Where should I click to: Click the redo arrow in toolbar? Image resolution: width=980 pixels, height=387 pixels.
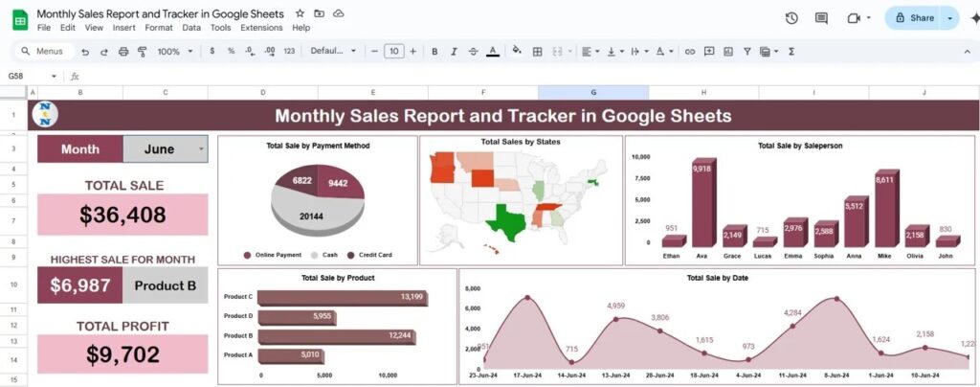tap(103, 52)
